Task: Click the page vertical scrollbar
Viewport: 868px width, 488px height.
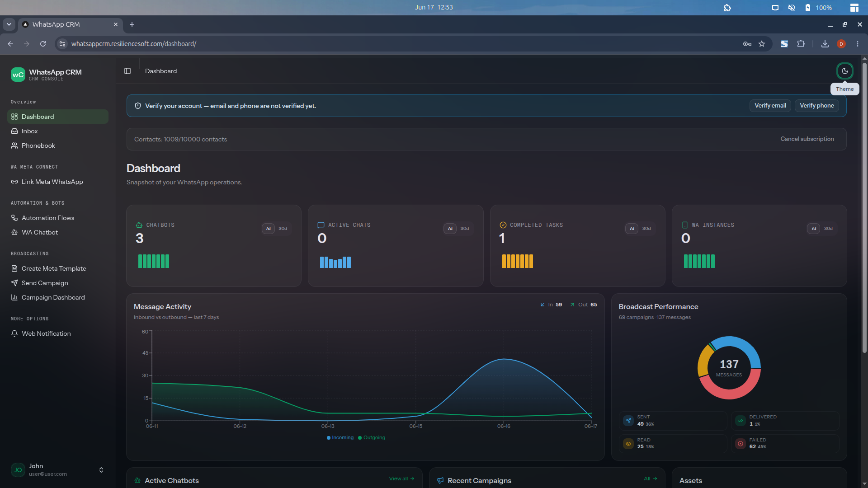Action: pos(864,208)
